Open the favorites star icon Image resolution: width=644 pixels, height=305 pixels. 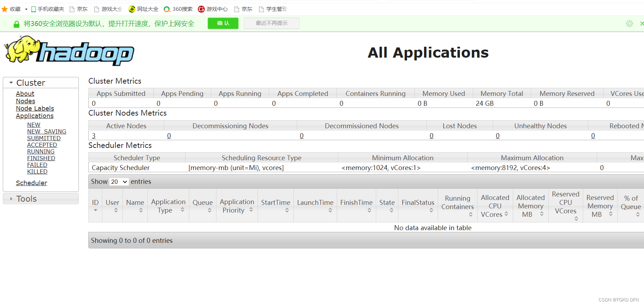[5, 9]
